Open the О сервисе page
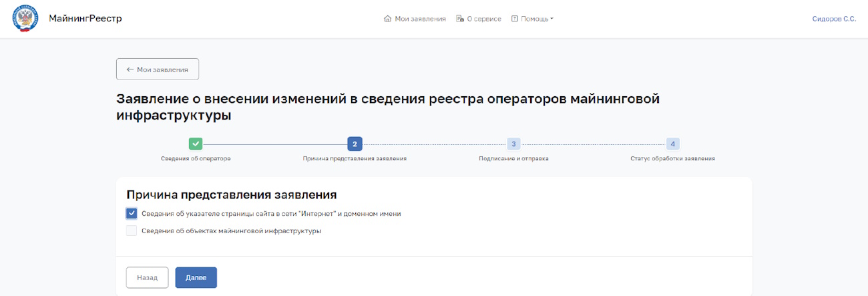This screenshot has height=296, width=868. (x=479, y=19)
